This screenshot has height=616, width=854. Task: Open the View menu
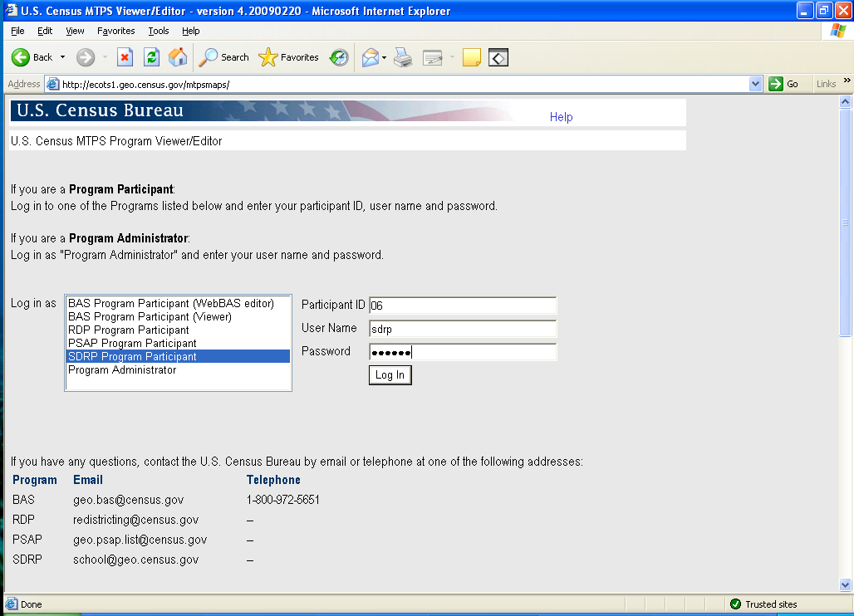(x=75, y=31)
